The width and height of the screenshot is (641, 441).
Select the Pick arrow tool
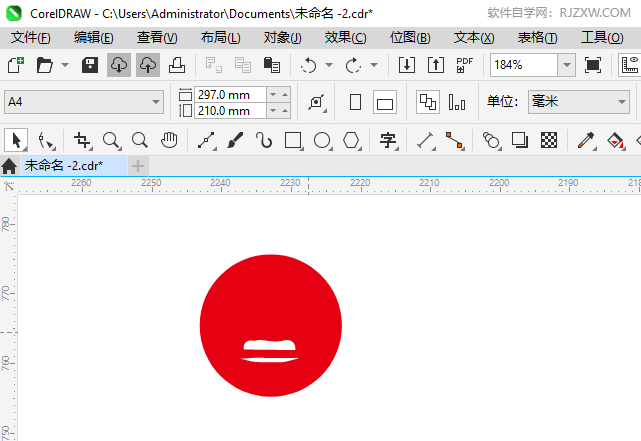pos(16,140)
